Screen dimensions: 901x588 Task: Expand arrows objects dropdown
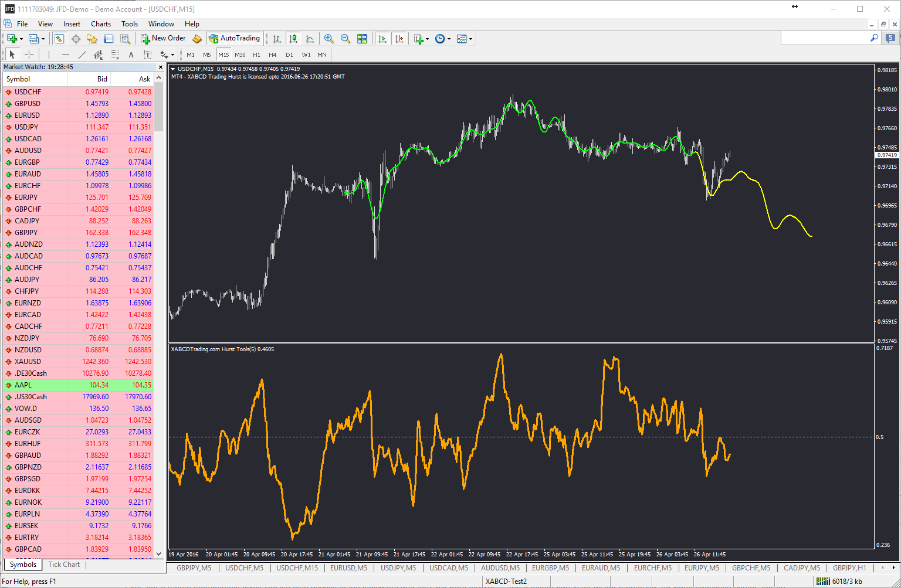(x=172, y=55)
